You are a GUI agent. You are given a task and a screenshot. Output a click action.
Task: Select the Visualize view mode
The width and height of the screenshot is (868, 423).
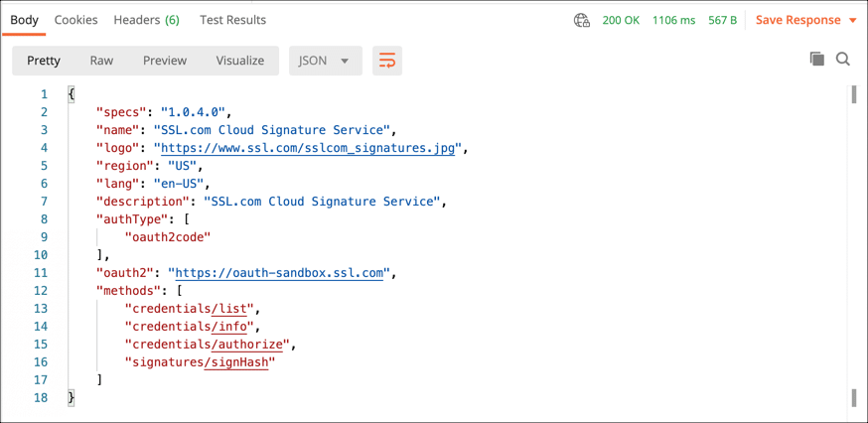(x=240, y=61)
